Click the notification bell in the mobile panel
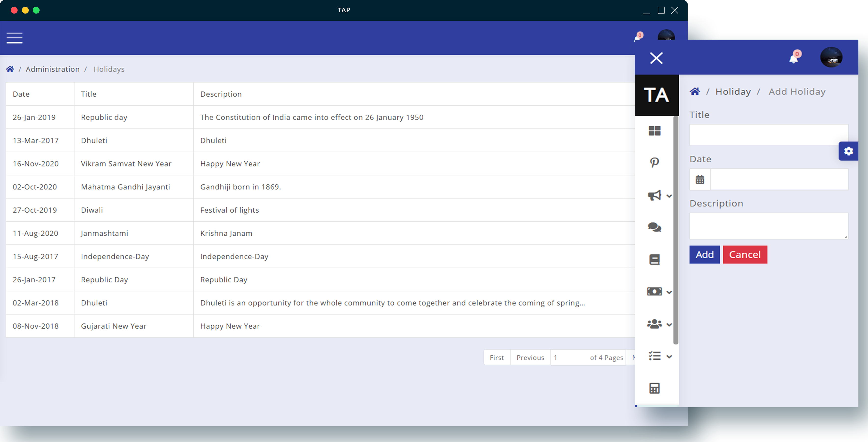 (794, 59)
